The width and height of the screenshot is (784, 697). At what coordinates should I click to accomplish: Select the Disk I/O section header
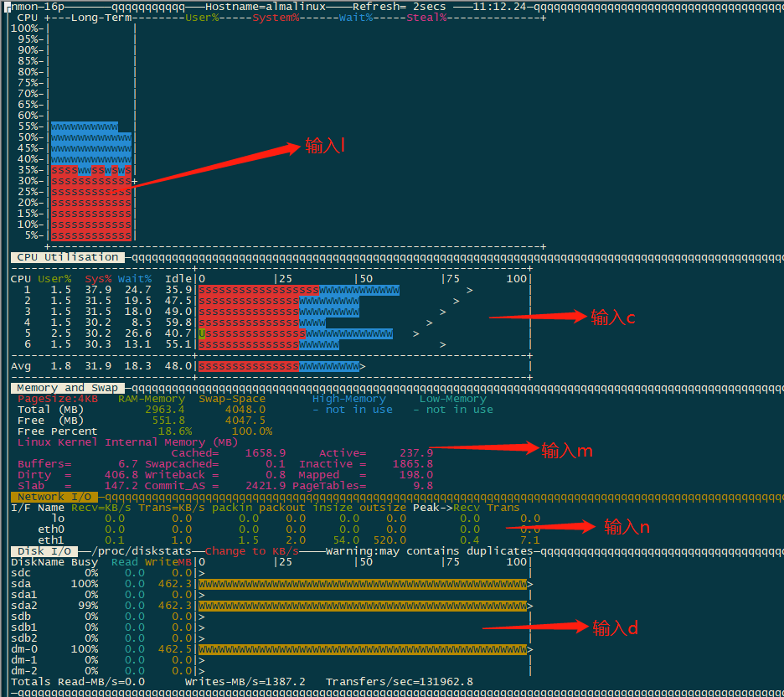[x=44, y=551]
